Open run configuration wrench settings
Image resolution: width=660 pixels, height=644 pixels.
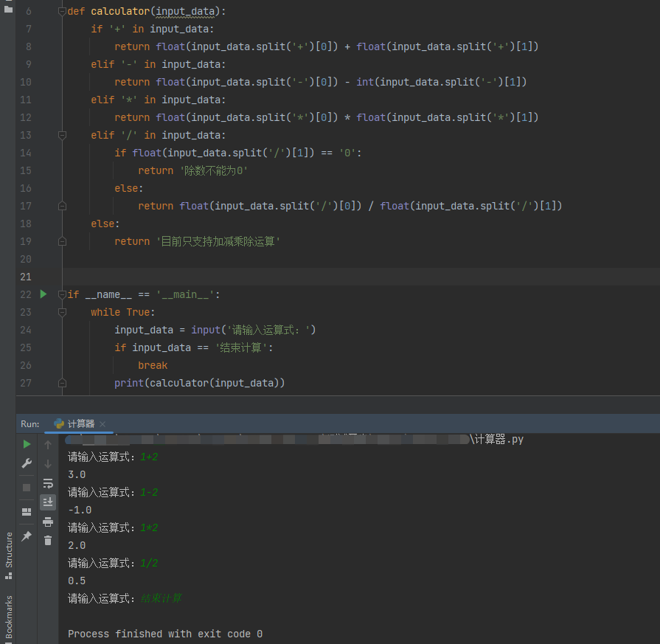[x=27, y=463]
